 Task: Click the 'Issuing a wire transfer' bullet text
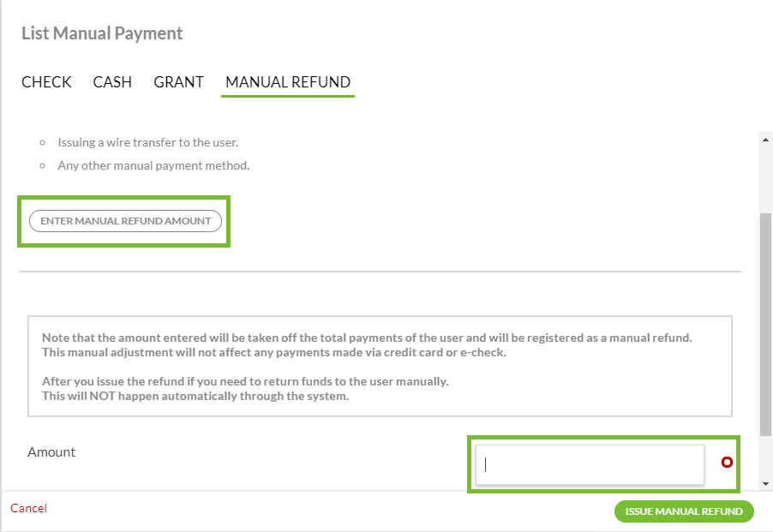147,142
